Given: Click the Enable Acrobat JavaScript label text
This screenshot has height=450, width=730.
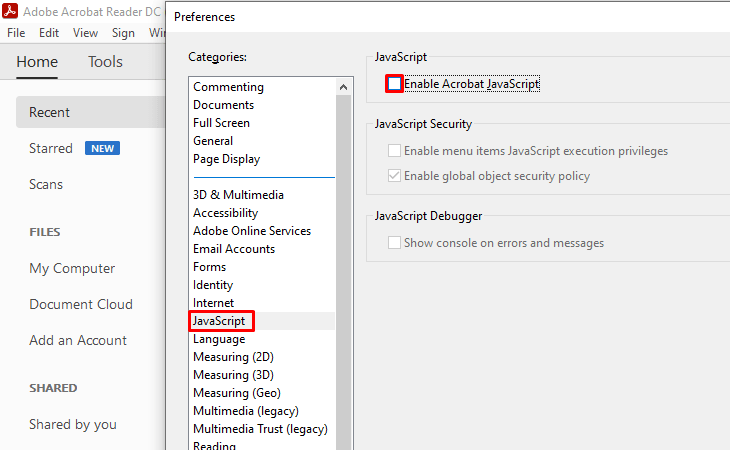Looking at the screenshot, I should tap(472, 84).
